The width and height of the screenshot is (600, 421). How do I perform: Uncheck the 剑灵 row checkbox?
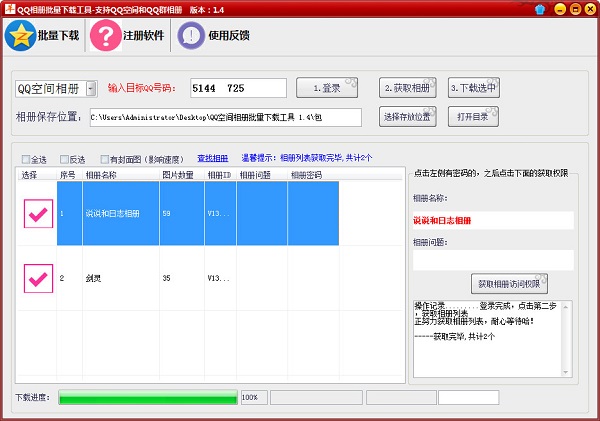[38, 278]
